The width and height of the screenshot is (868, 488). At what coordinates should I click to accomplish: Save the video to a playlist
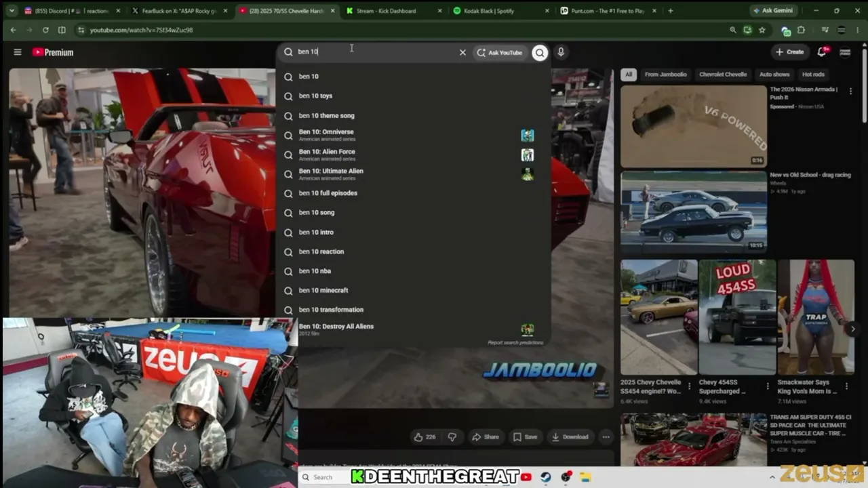click(525, 437)
